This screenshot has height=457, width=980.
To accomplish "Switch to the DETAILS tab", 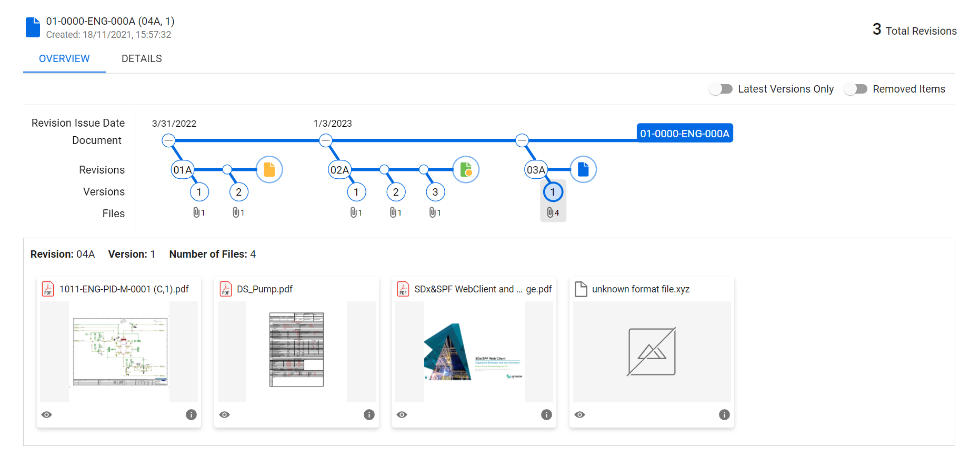I will (x=142, y=58).
